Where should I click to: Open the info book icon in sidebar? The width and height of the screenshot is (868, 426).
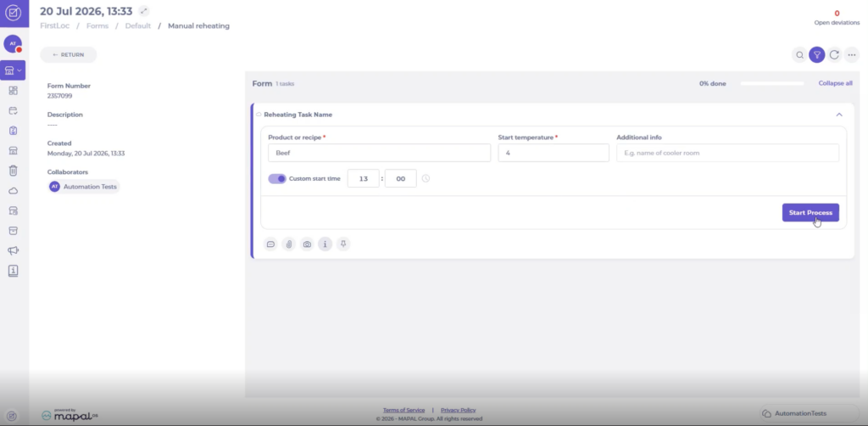tap(14, 271)
